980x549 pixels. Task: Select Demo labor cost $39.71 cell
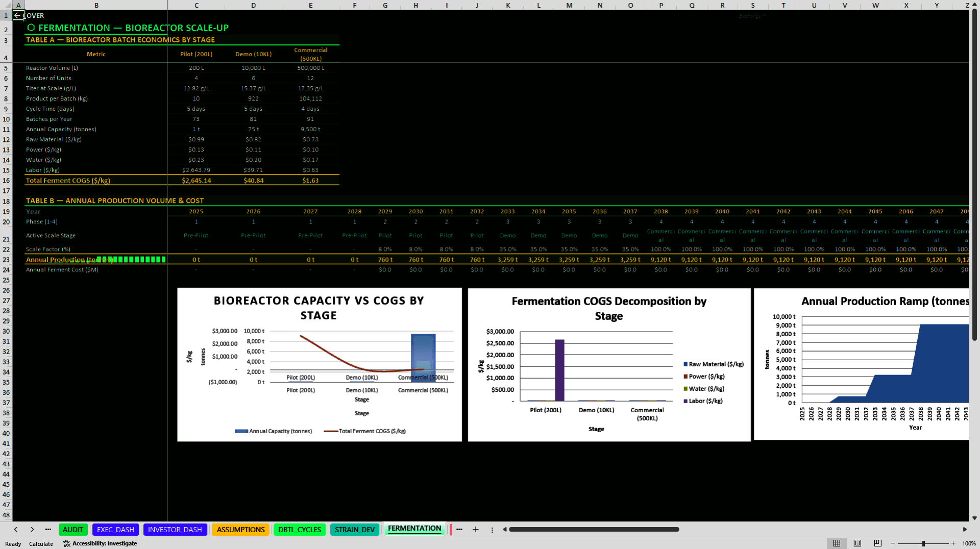253,170
